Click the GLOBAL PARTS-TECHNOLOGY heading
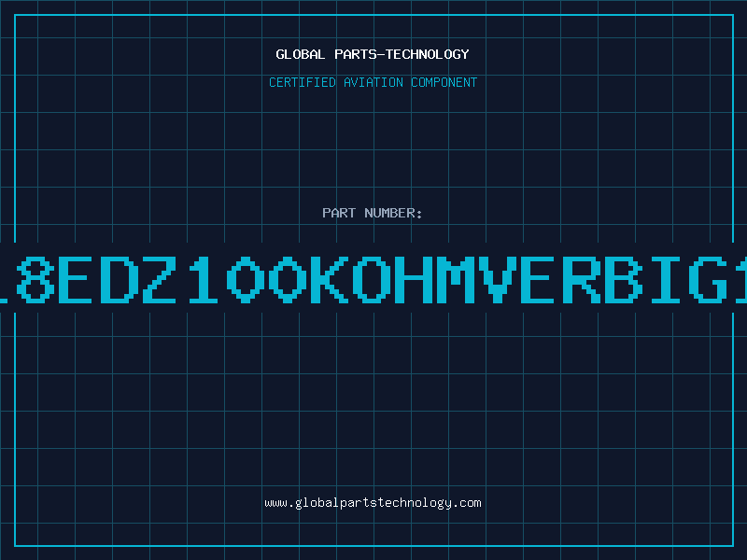The image size is (747, 560). click(373, 54)
